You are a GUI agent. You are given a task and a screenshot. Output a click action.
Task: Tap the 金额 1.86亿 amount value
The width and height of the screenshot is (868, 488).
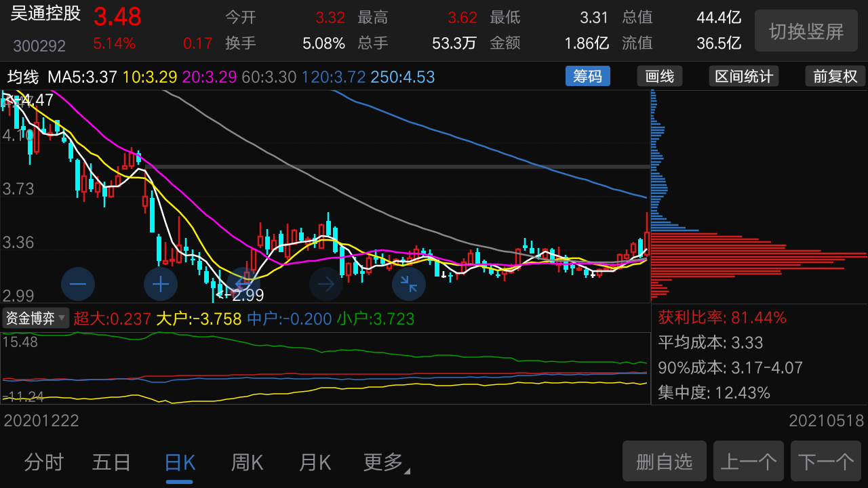[x=549, y=43]
